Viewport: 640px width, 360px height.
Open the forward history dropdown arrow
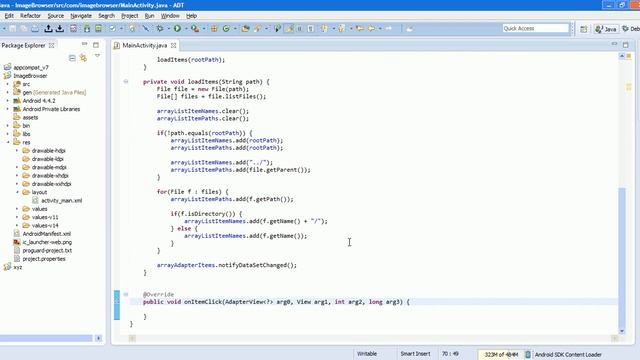380,29
